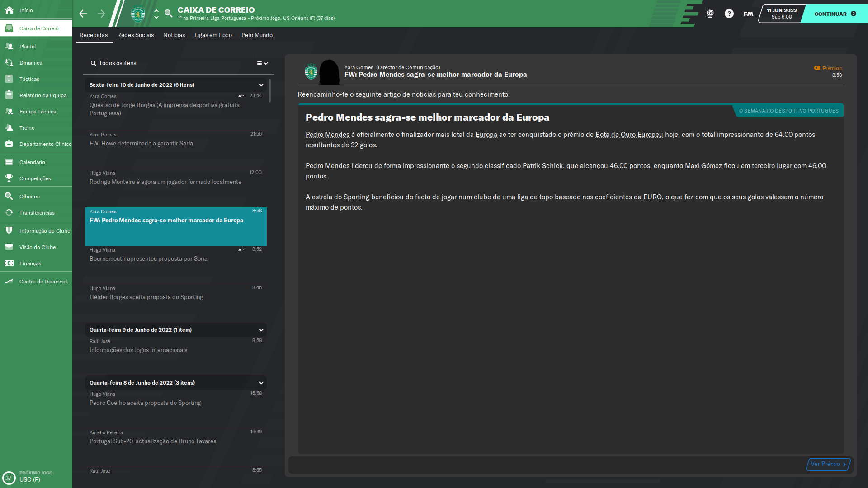Follow the Patrik Schick player link
Screen dimensions: 868x488
[x=542, y=166]
